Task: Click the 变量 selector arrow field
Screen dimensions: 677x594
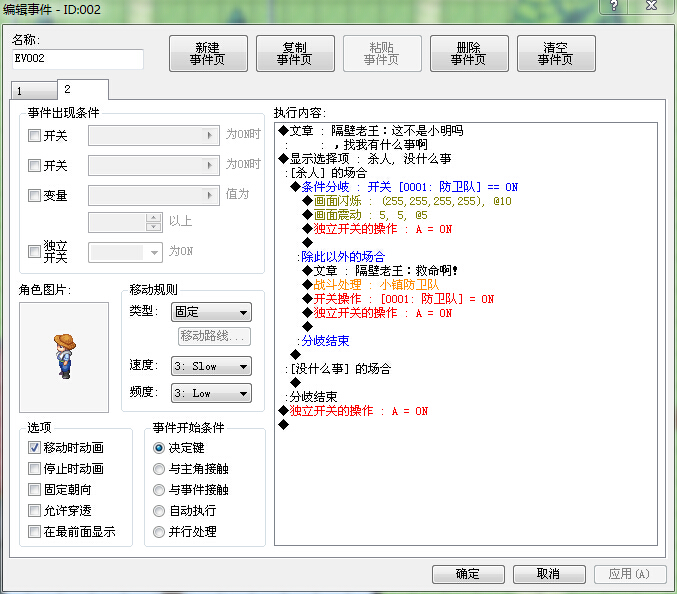Action: point(154,196)
